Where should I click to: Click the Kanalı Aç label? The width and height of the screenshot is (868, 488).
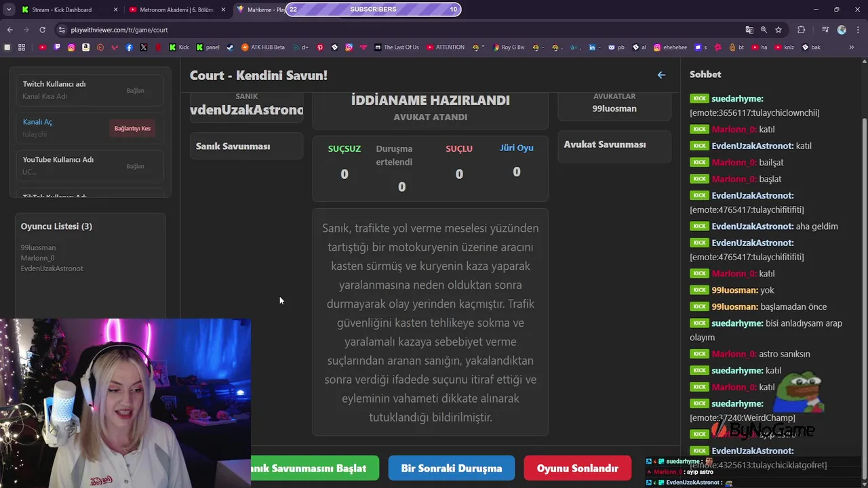37,122
